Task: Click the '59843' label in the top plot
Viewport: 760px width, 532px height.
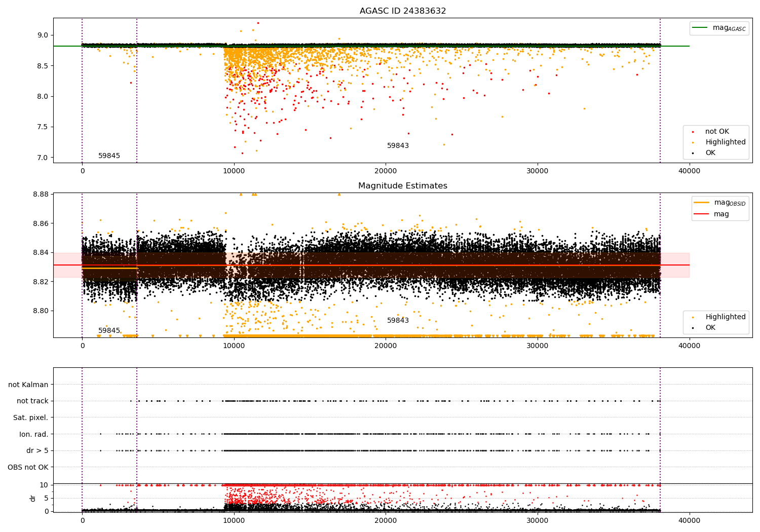Action: point(398,146)
